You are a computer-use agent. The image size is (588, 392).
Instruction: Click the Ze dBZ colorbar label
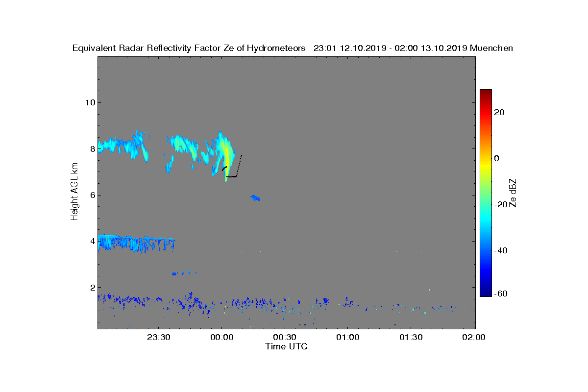[x=514, y=193]
